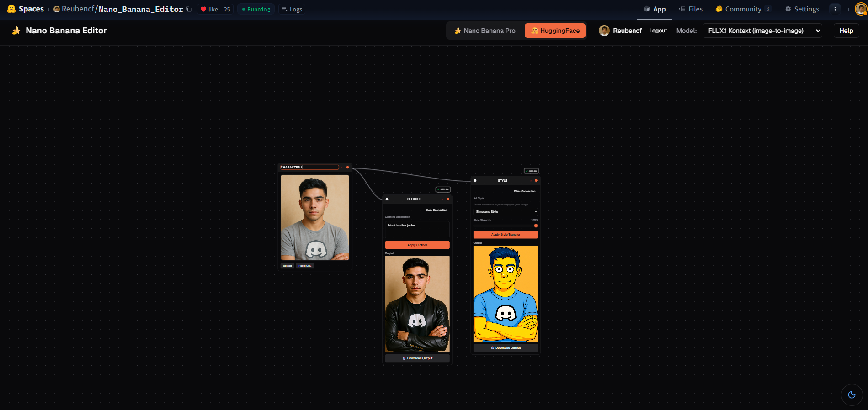Open the user profile avatar in top corner

point(861,9)
